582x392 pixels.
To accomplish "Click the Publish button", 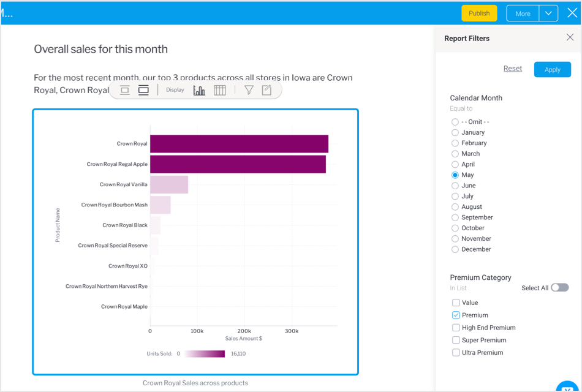I will coord(479,13).
